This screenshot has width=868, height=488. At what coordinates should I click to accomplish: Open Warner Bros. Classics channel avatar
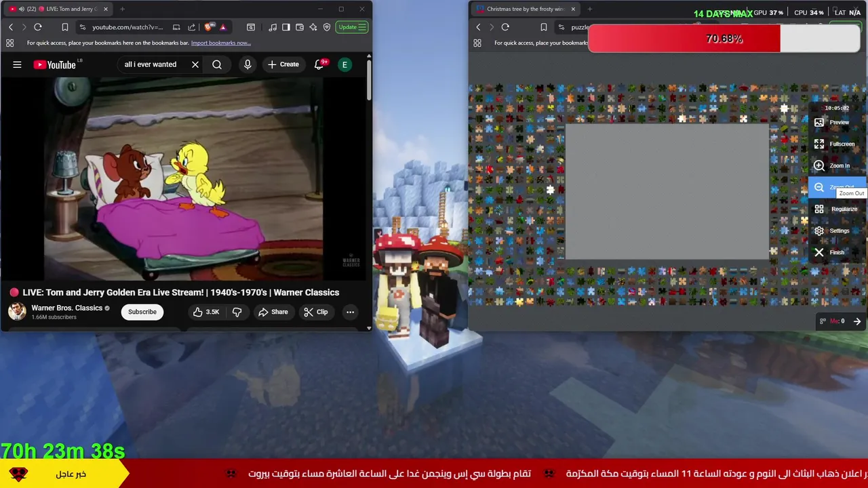(17, 311)
